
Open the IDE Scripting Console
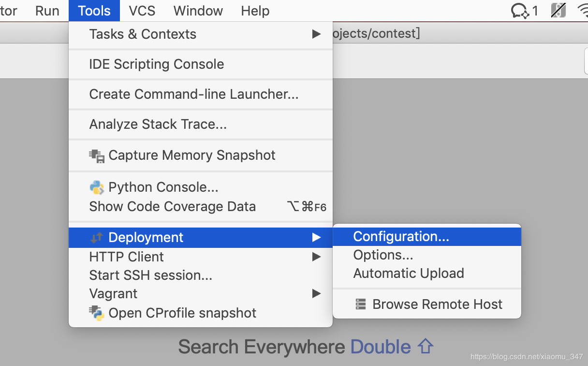click(156, 64)
